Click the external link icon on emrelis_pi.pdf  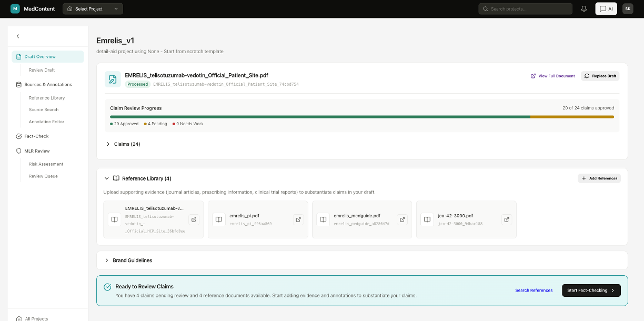298,219
